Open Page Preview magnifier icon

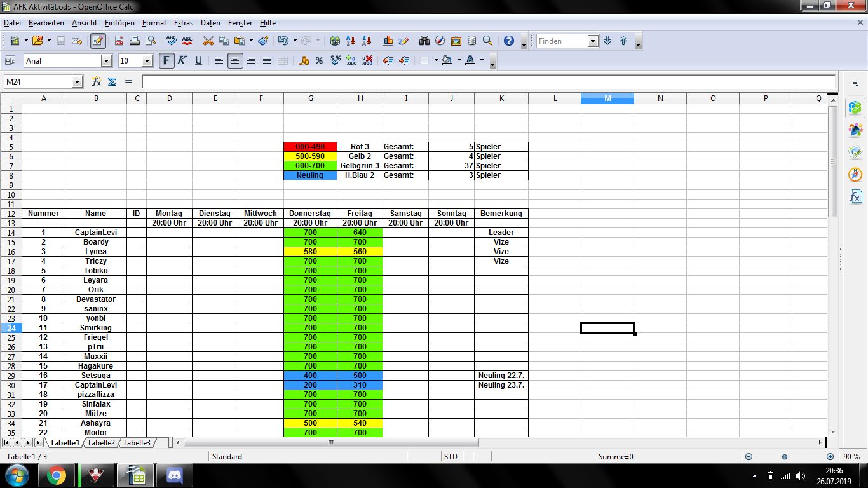point(151,41)
